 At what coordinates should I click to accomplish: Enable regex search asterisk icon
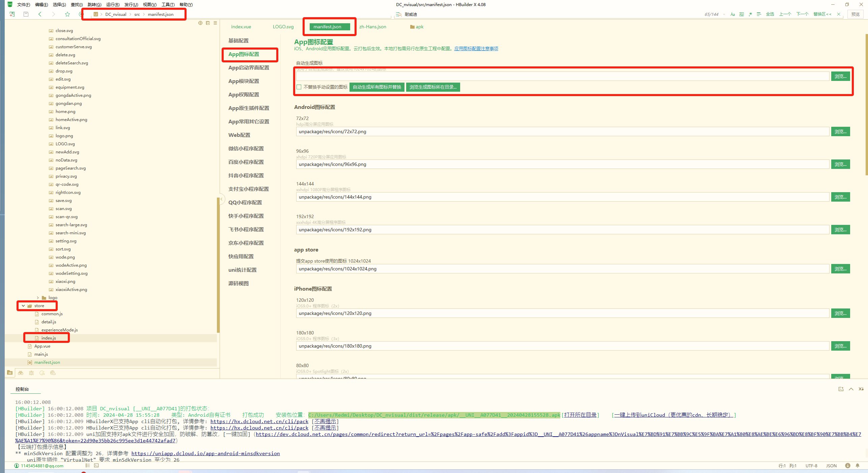750,14
